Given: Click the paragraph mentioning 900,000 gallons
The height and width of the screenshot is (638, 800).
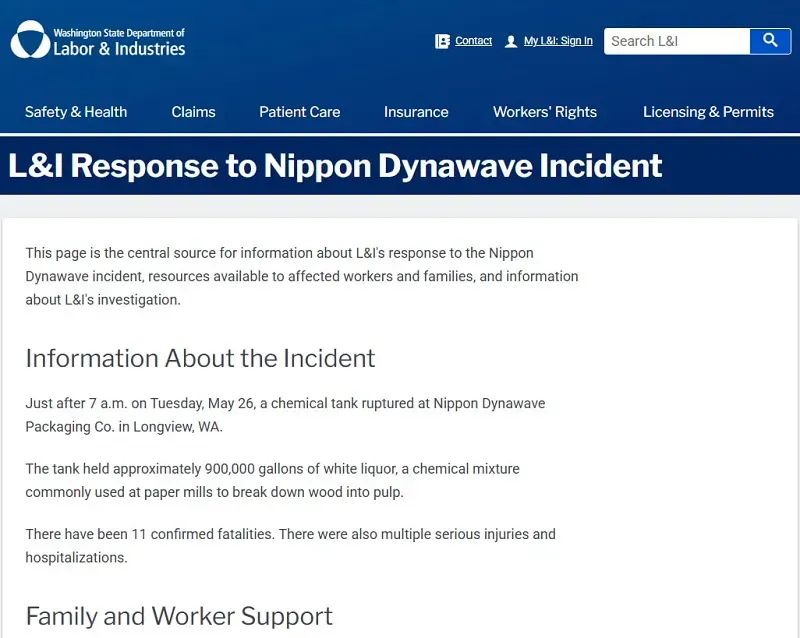Looking at the screenshot, I should point(272,480).
